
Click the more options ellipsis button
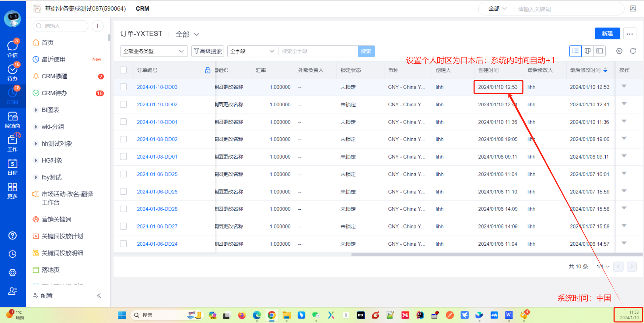(x=630, y=33)
